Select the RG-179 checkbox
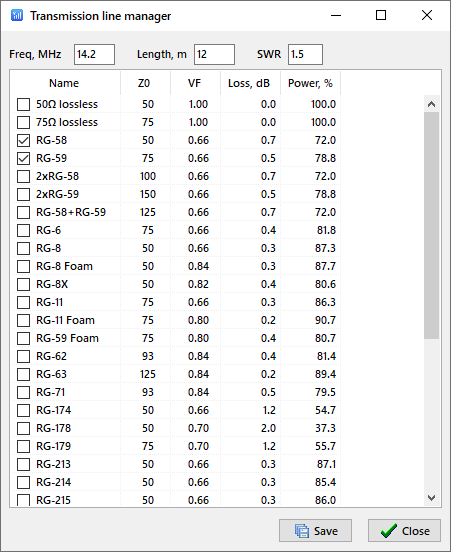The width and height of the screenshot is (451, 552). (x=24, y=446)
